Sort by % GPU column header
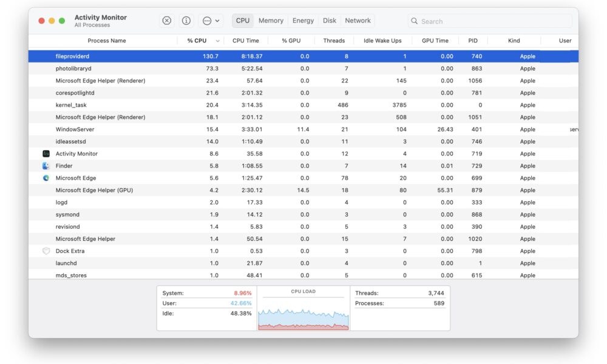Screen dimensions: 607x364 click(x=291, y=41)
